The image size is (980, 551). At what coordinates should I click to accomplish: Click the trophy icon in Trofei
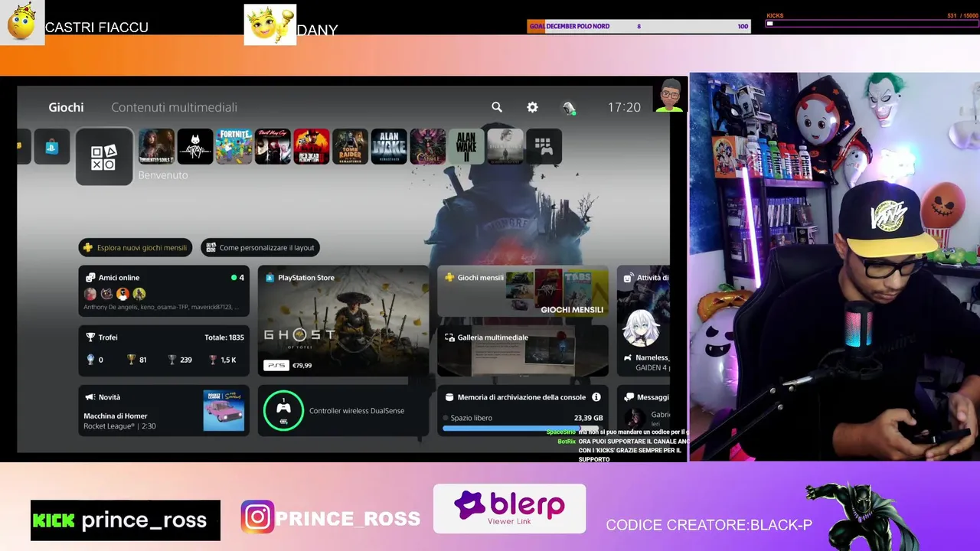click(x=90, y=337)
